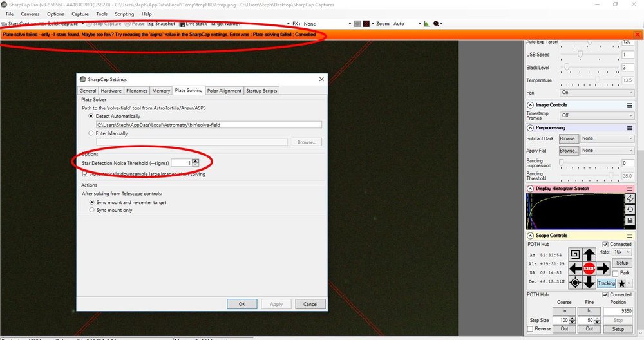644x340 pixels.
Task: Click the grey FX selection area icon
Action: 357,24
